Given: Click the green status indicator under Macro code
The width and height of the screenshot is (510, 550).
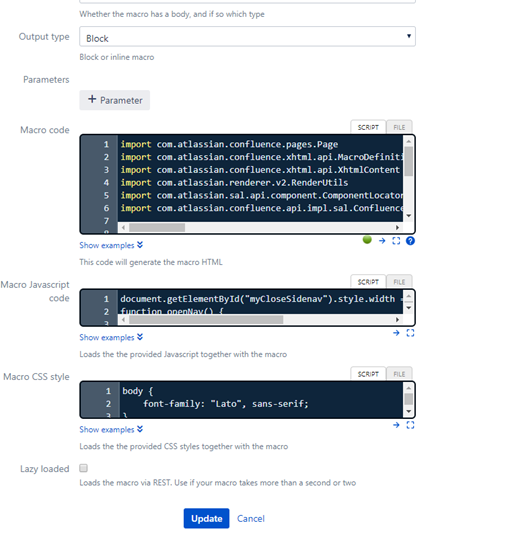Looking at the screenshot, I should pos(367,240).
